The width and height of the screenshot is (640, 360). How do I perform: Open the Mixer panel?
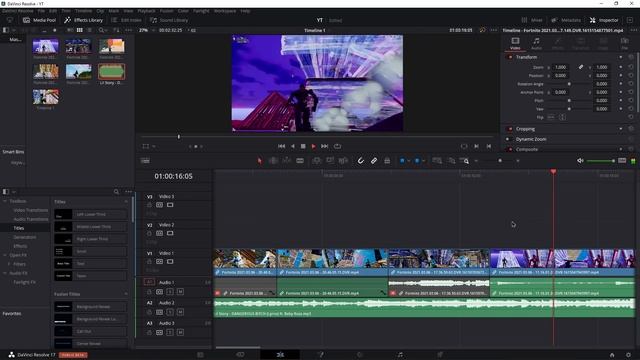click(x=532, y=20)
